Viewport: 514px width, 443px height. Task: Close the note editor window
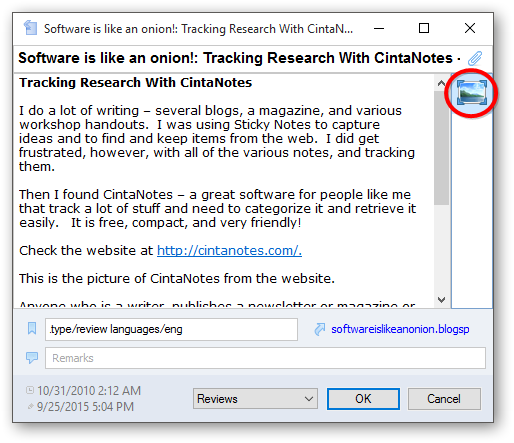[470, 28]
